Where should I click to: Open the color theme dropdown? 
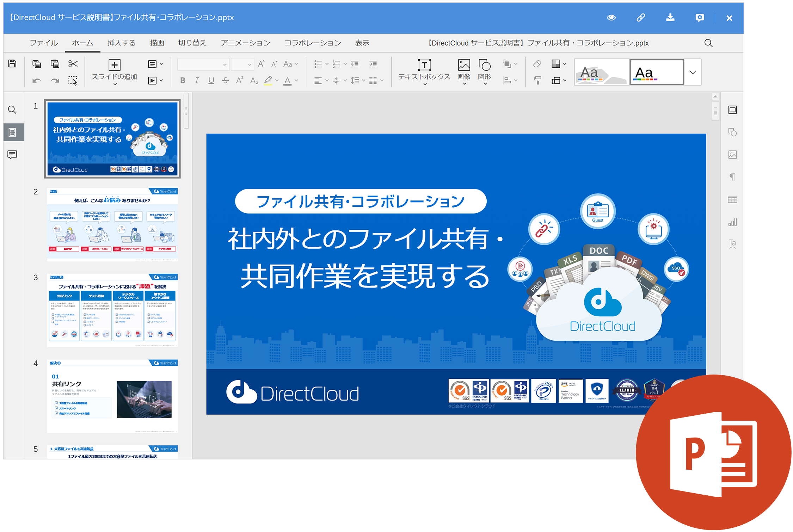tap(559, 64)
